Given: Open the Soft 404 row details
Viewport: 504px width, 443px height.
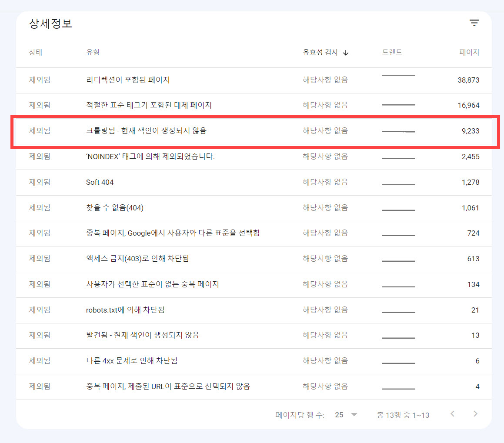Looking at the screenshot, I should coord(100,183).
